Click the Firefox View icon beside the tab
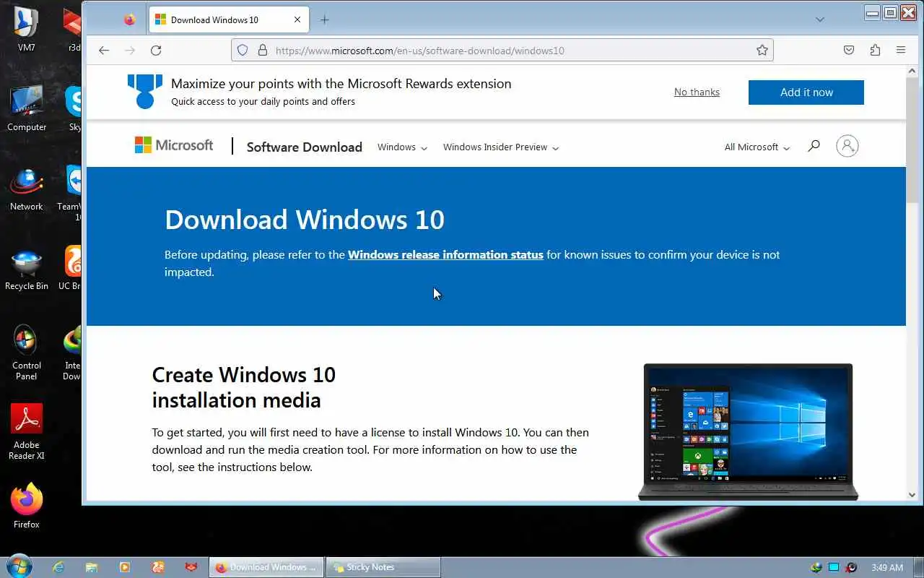The image size is (924, 578). (129, 20)
